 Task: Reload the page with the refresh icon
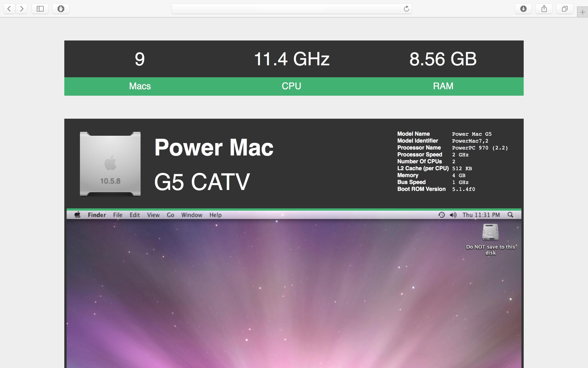pos(406,9)
